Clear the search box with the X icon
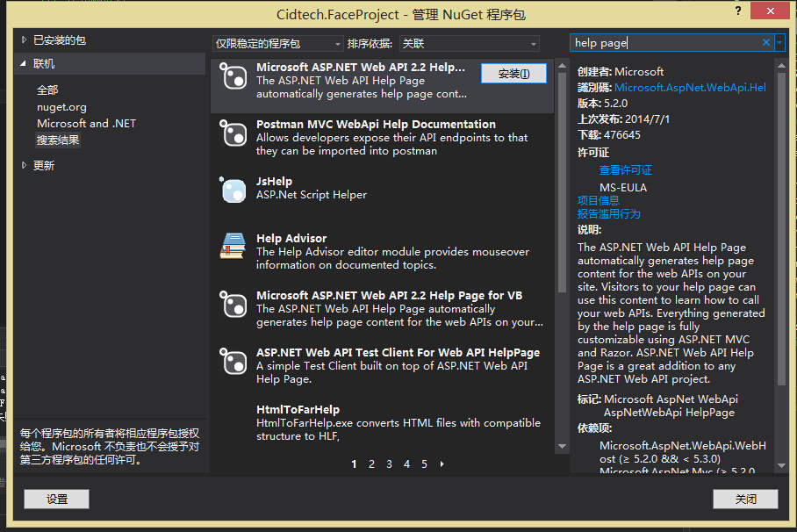This screenshot has height=532, width=797. pyautogui.click(x=766, y=43)
